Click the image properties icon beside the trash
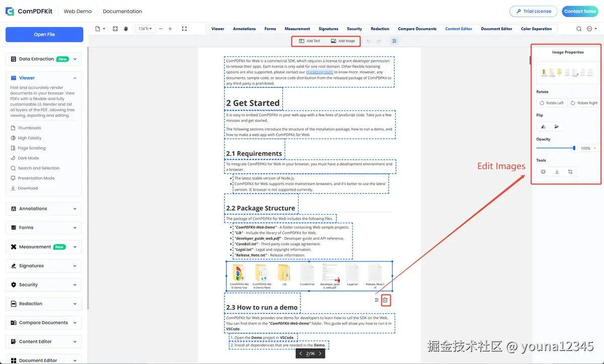Screen dimensions: 604x364 (x=376, y=300)
